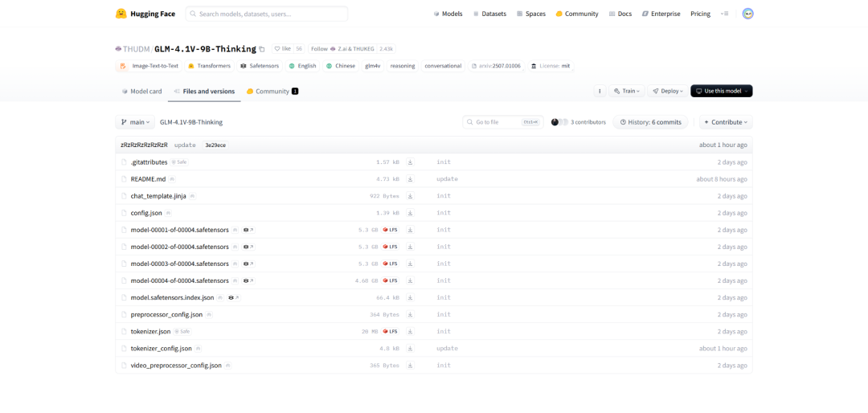Focus the search models, datasets, users field
Image resolution: width=868 pixels, height=413 pixels.
coord(267,14)
